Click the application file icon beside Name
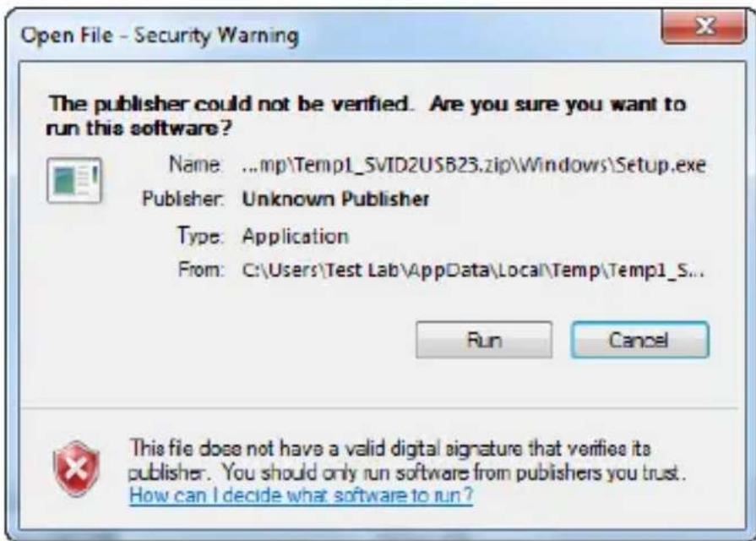This screenshot has height=541, width=756. click(x=74, y=180)
